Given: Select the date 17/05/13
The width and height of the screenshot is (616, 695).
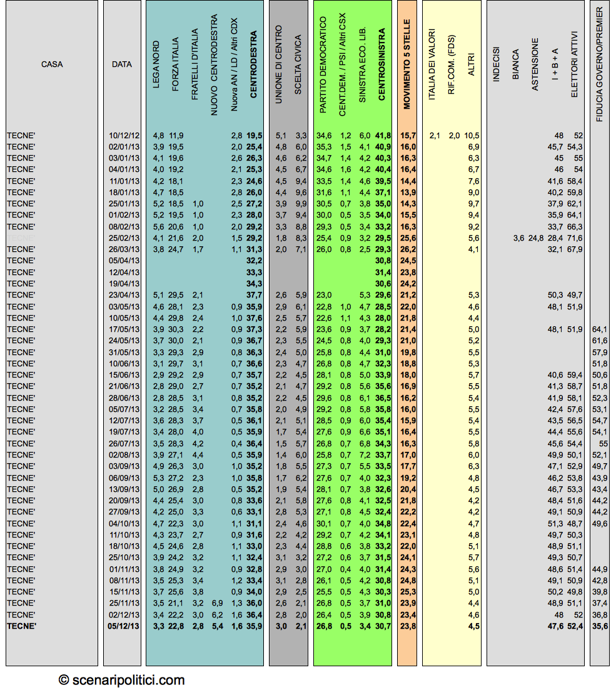Looking at the screenshot, I should pos(124,329).
